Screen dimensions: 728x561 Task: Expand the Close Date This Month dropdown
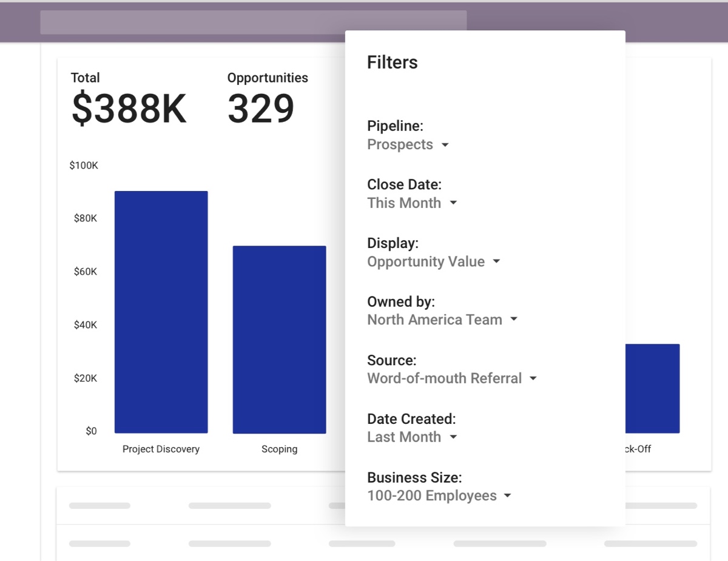tap(412, 203)
